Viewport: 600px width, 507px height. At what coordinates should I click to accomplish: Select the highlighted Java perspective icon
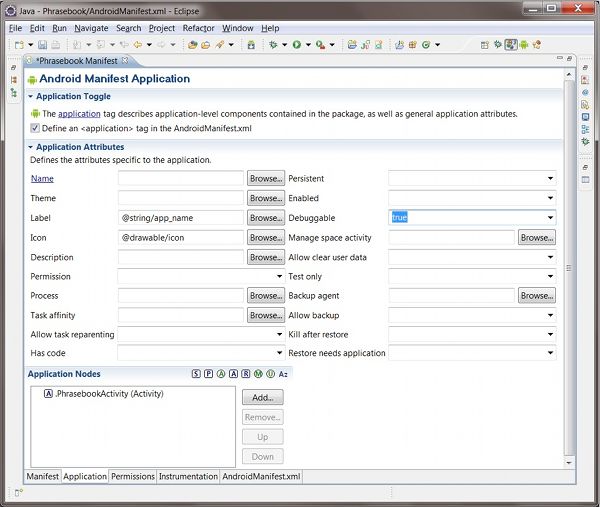tap(511, 45)
